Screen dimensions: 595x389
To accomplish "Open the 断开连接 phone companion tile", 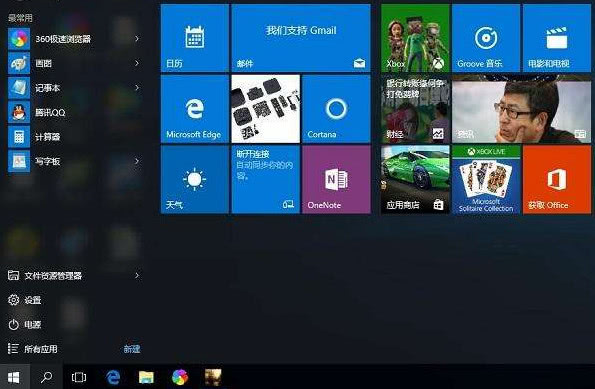I will coord(266,180).
